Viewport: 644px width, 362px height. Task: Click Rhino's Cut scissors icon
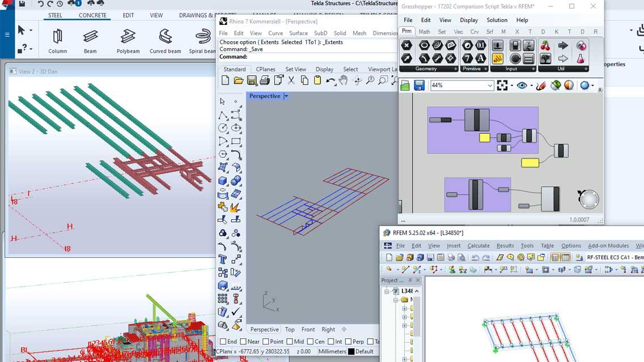(x=291, y=80)
